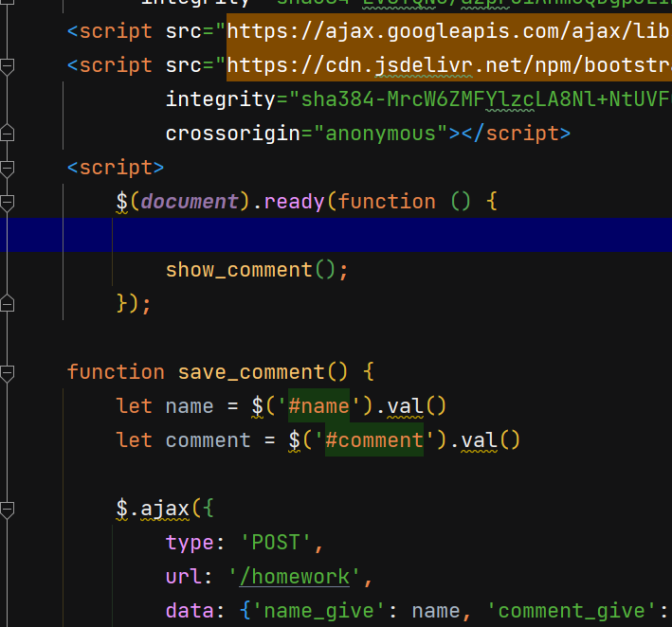Screen dimensions: 672x627
Task: Click the save_comment function name
Action: point(251,371)
